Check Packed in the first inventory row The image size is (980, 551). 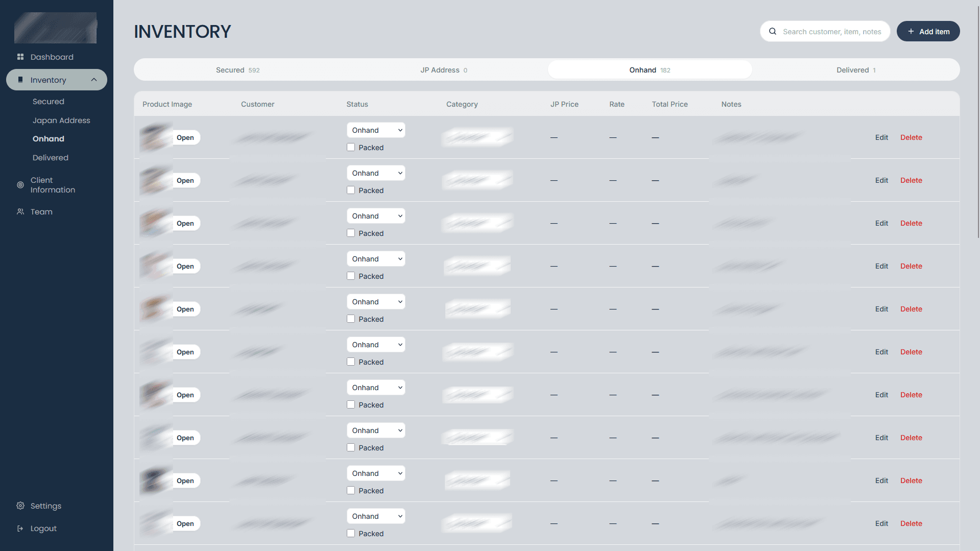pyautogui.click(x=351, y=147)
